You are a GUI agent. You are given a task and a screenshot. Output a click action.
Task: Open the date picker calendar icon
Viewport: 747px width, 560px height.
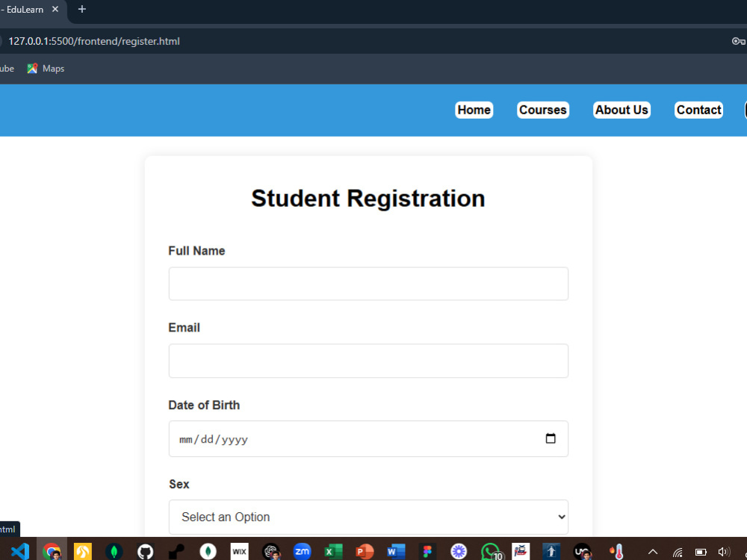[x=551, y=438]
